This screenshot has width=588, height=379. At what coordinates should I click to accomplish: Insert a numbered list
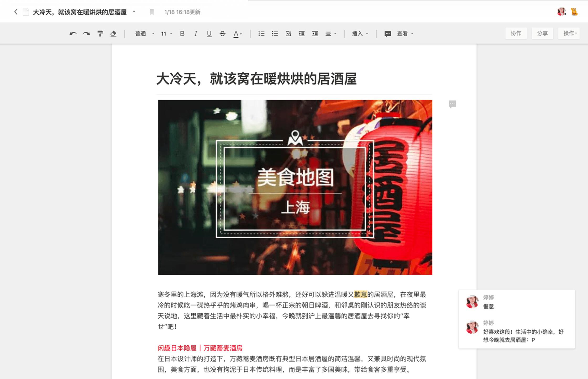tap(261, 34)
